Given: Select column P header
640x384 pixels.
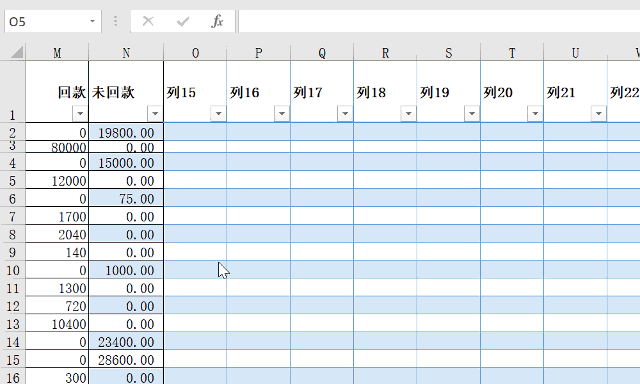Looking at the screenshot, I should click(259, 53).
